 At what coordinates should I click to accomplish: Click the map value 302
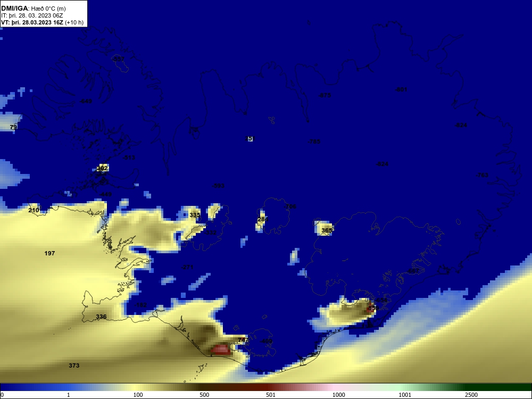pos(102,168)
